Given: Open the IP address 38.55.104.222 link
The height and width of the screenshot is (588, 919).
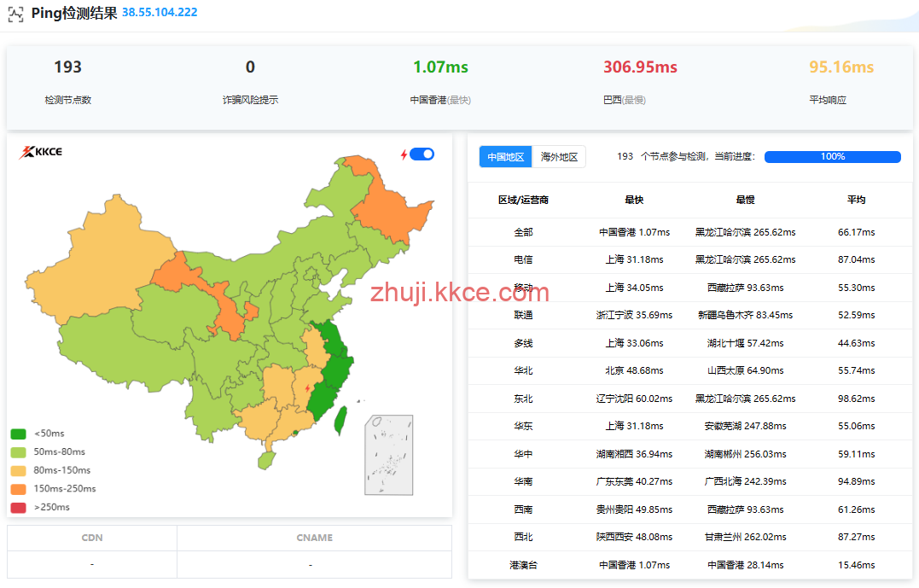Looking at the screenshot, I should click(x=160, y=13).
